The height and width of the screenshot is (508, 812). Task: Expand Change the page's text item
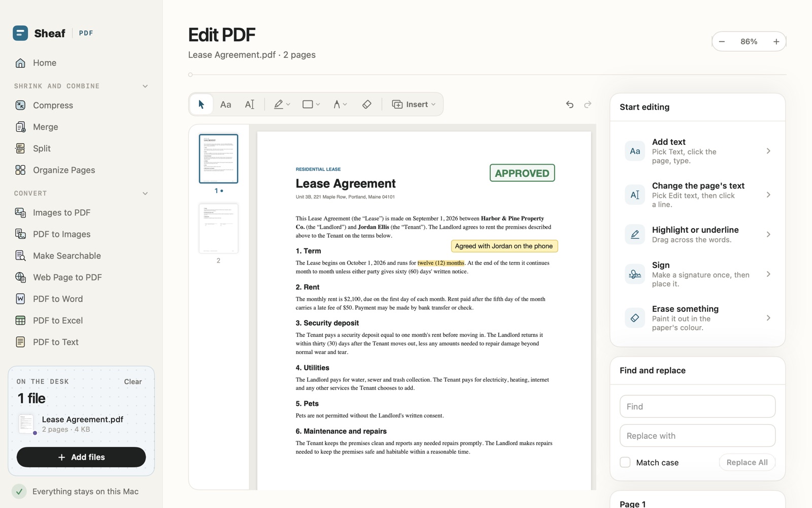click(697, 195)
